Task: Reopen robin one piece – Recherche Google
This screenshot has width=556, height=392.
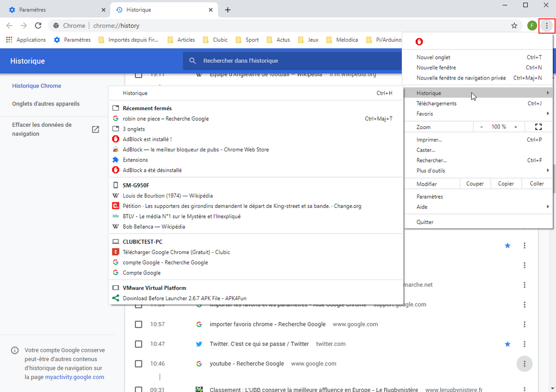Action: click(x=256, y=118)
